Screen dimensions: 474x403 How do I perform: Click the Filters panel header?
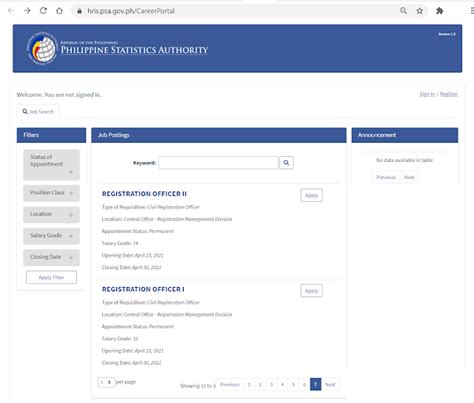pos(51,135)
